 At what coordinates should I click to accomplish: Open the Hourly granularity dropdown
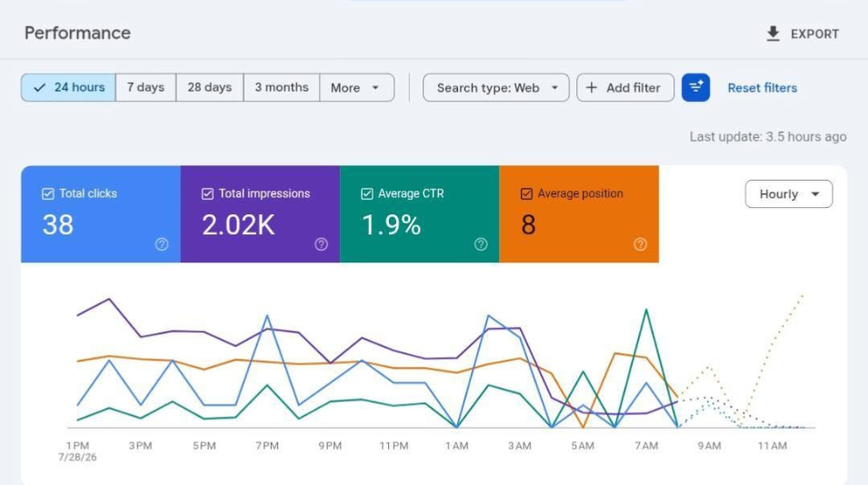click(789, 194)
